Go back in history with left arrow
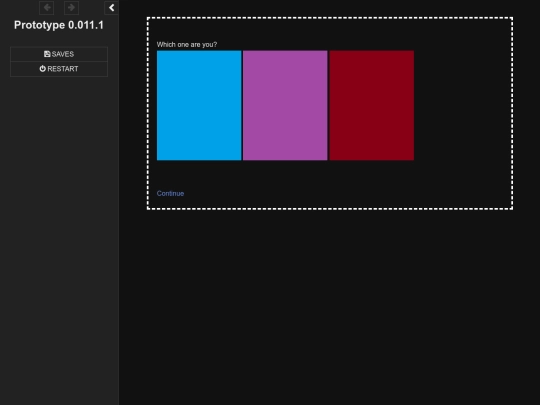This screenshot has width=540, height=405. pyautogui.click(x=46, y=8)
